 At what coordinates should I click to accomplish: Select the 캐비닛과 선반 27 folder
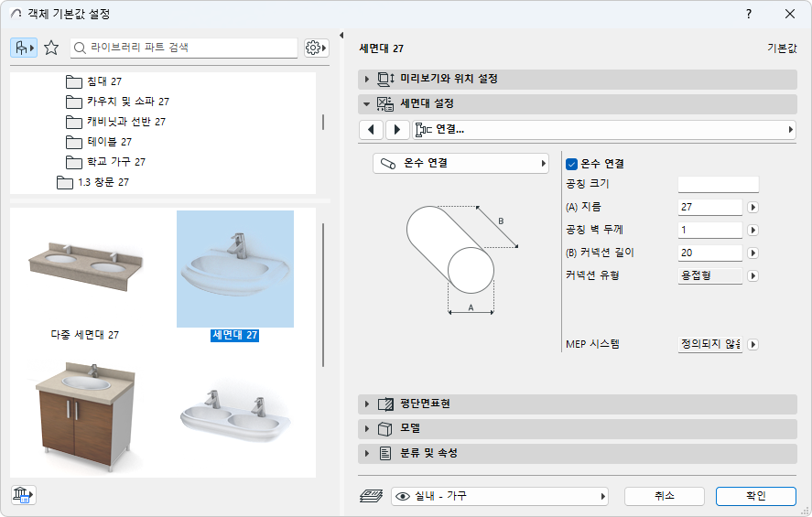[x=115, y=122]
